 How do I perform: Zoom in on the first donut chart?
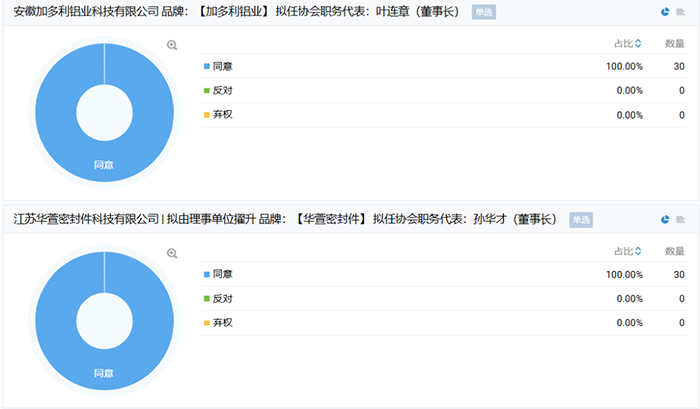tap(172, 45)
